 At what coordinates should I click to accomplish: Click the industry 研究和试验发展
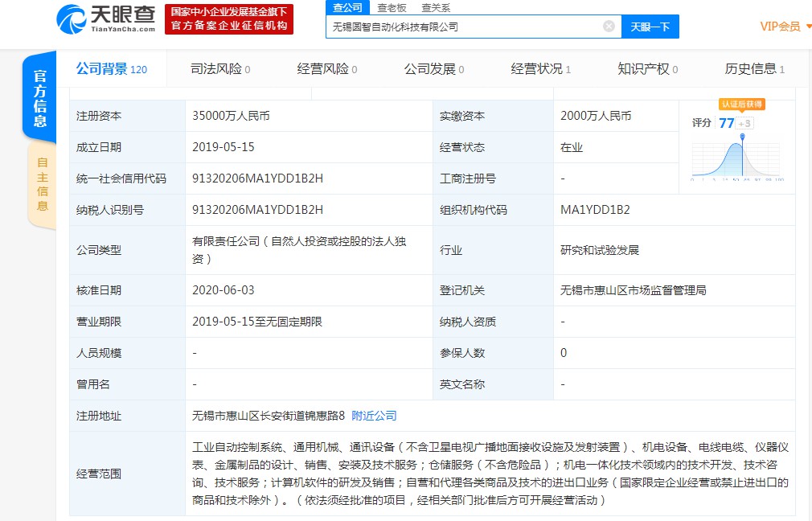click(600, 250)
